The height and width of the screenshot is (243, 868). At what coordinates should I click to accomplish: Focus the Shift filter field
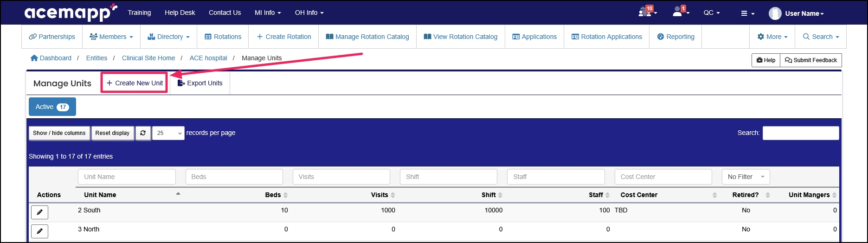[449, 177]
